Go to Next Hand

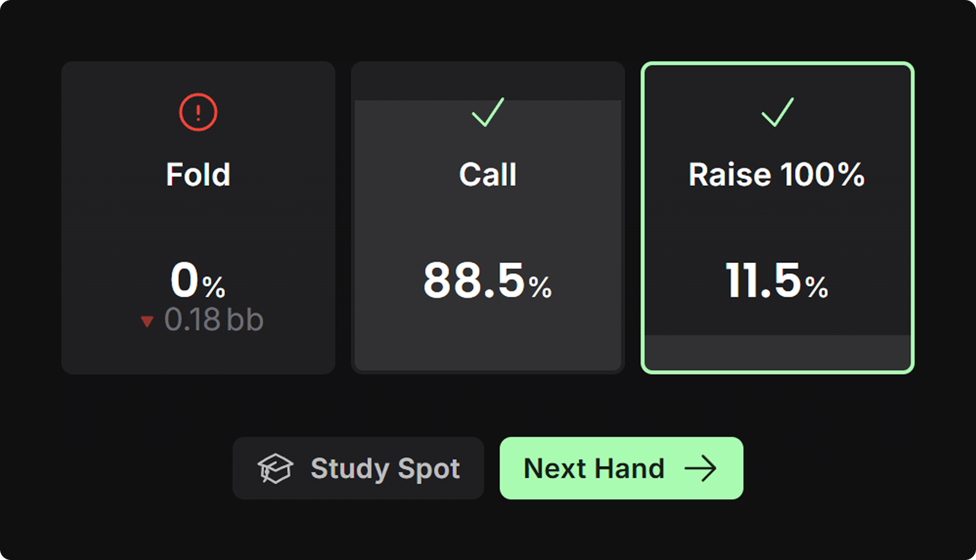click(x=621, y=468)
